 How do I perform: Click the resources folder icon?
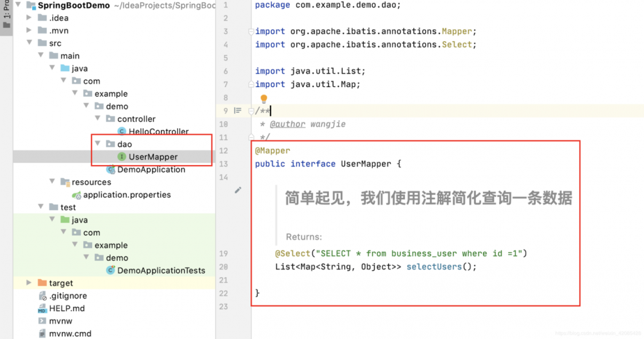tap(65, 182)
